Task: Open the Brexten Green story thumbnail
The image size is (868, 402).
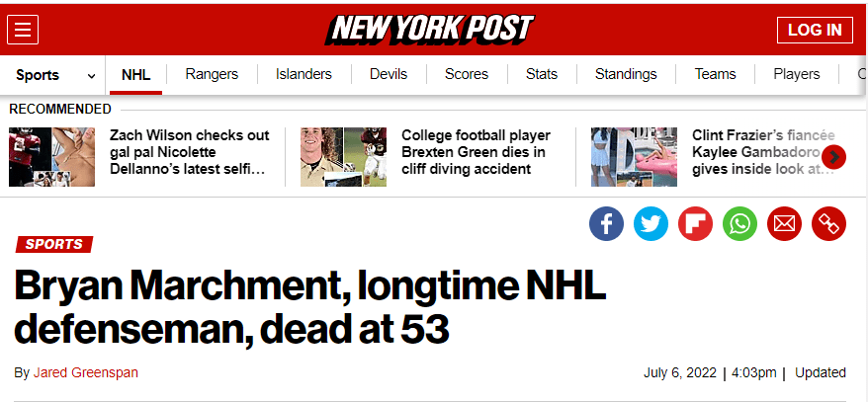Action: (343, 157)
